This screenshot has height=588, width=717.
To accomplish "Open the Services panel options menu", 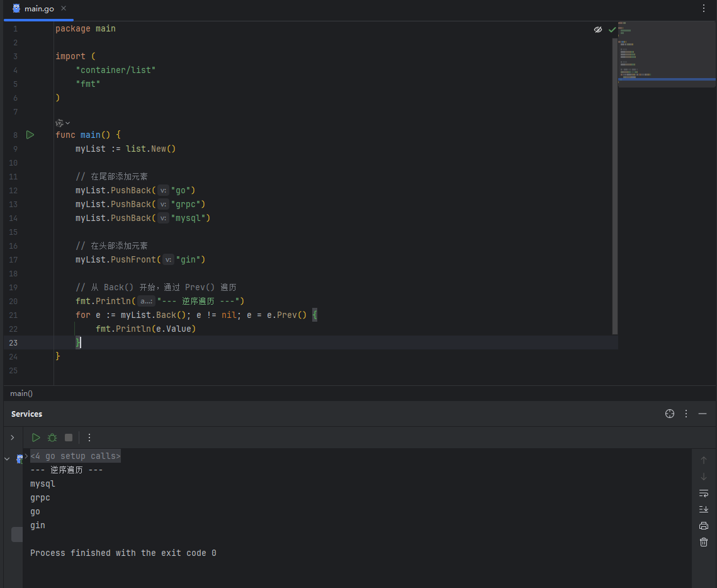I will [x=686, y=414].
